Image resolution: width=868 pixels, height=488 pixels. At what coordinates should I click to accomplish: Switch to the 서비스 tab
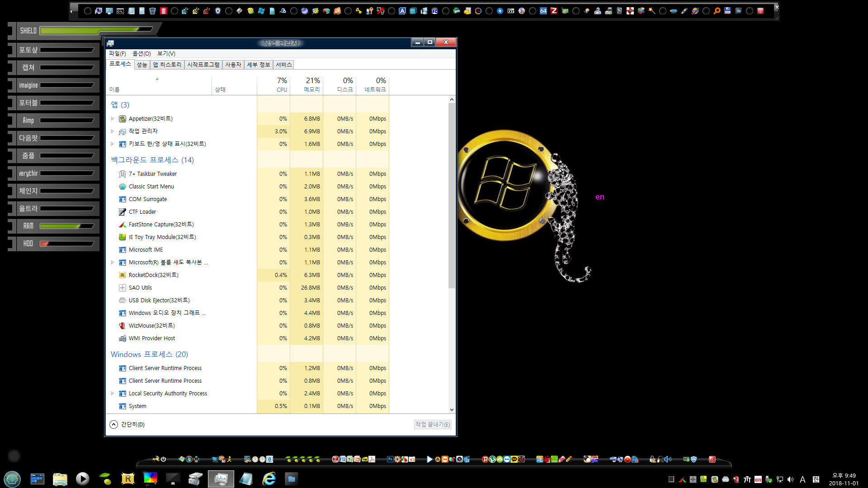284,65
